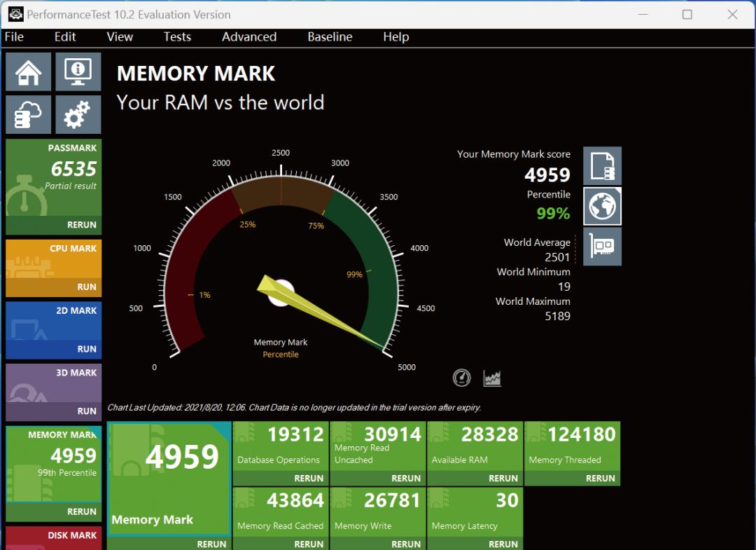The image size is (756, 550).
Task: Click the gauge needle hub
Action: (281, 293)
